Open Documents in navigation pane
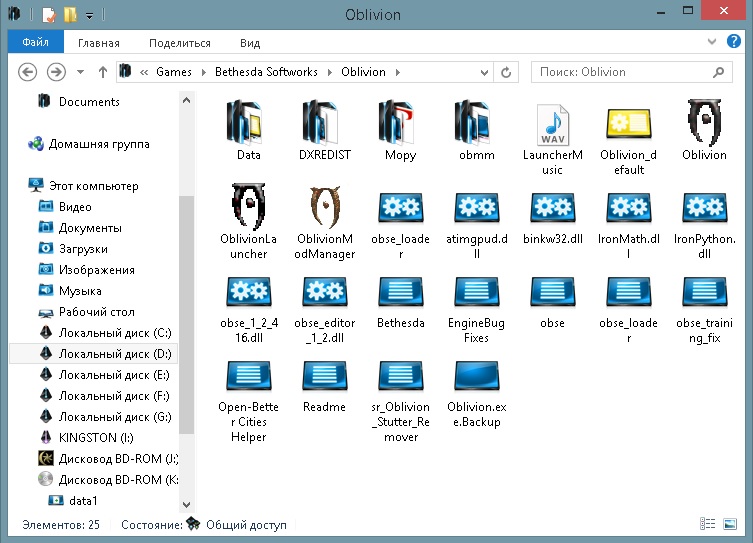Image resolution: width=753 pixels, height=543 pixels. pos(89,102)
